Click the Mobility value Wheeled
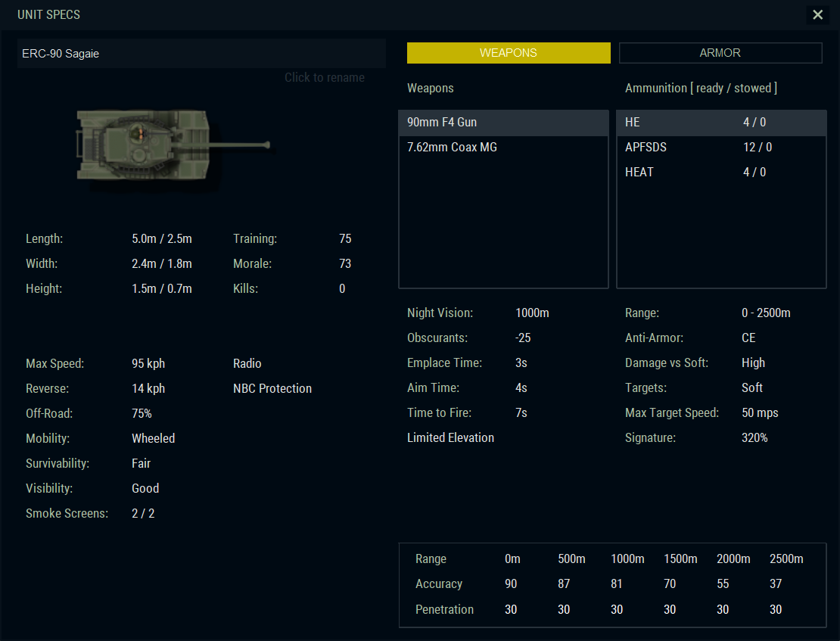 tap(153, 438)
